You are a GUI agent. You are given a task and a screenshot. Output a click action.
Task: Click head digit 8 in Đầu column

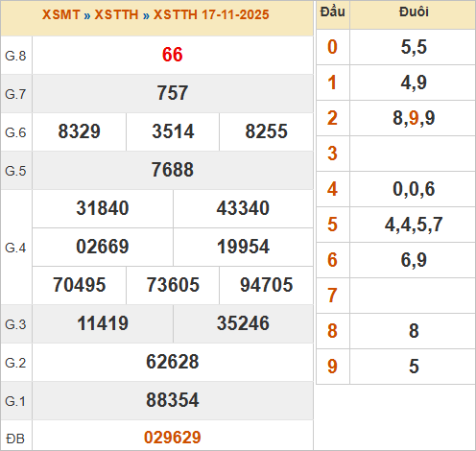(x=332, y=331)
